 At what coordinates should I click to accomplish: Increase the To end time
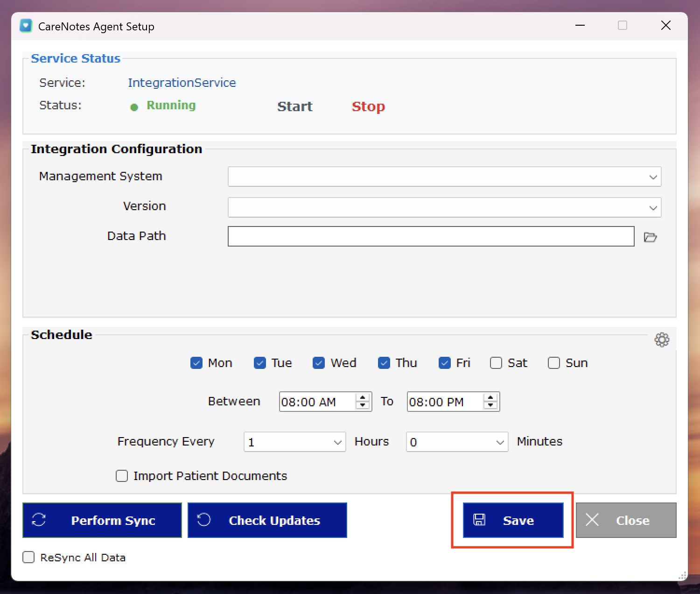click(490, 397)
